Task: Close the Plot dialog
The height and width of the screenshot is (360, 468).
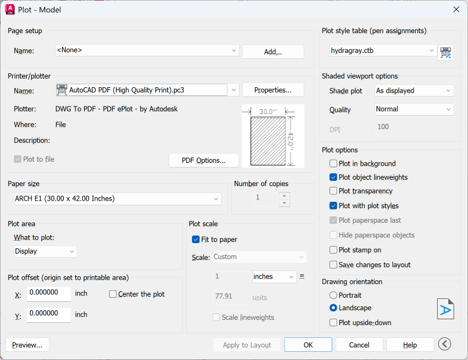Action: (x=456, y=9)
